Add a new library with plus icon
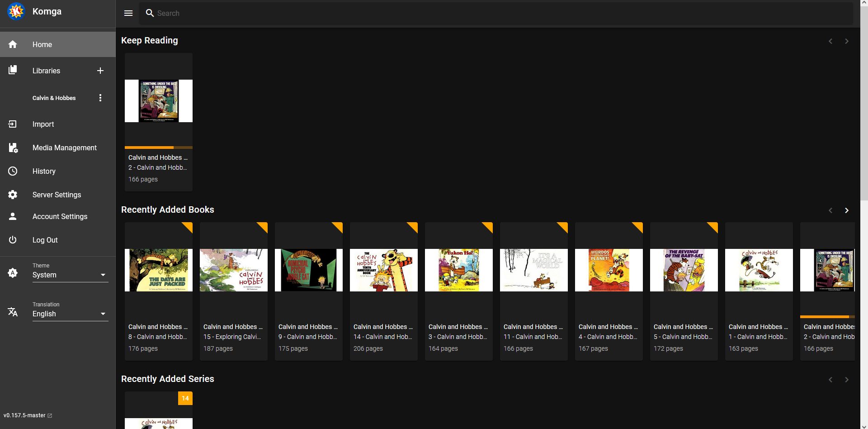 100,71
